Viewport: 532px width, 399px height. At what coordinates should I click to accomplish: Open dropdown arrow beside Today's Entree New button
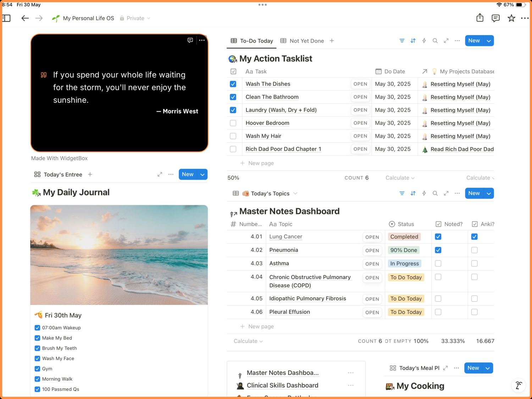pos(203,174)
